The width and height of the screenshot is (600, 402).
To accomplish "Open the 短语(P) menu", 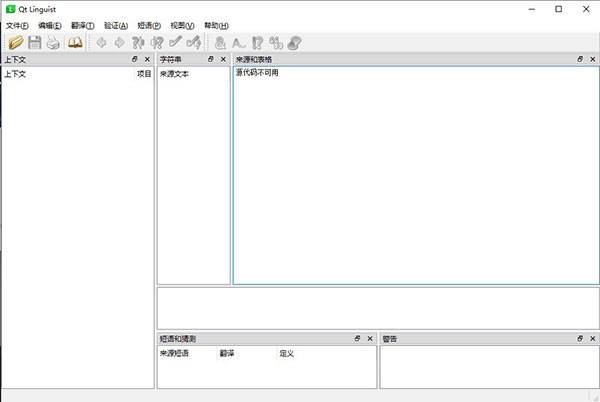I will pyautogui.click(x=149, y=26).
